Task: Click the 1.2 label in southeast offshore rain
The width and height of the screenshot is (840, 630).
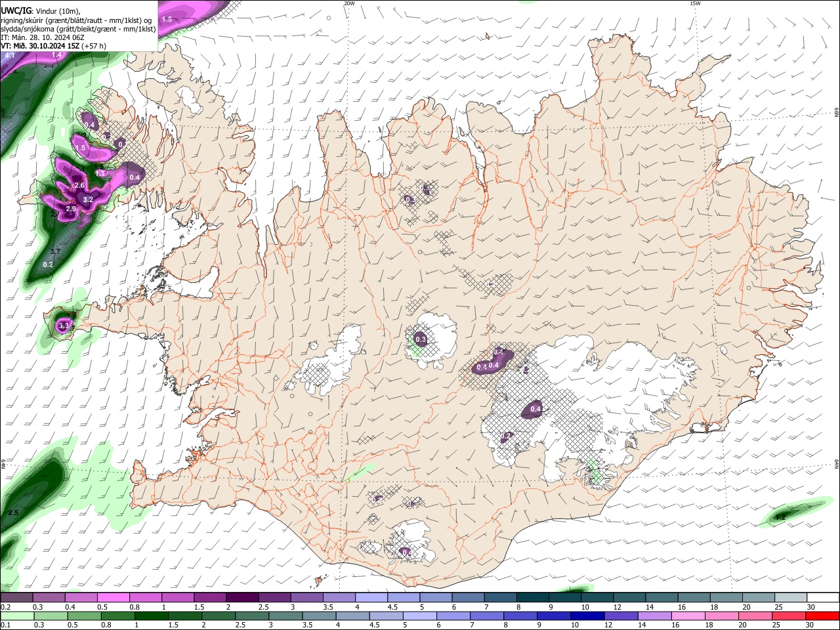Action: point(780,517)
